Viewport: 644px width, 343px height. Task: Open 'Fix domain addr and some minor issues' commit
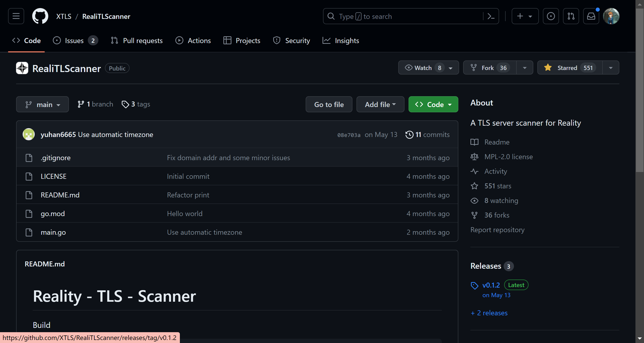click(x=228, y=158)
